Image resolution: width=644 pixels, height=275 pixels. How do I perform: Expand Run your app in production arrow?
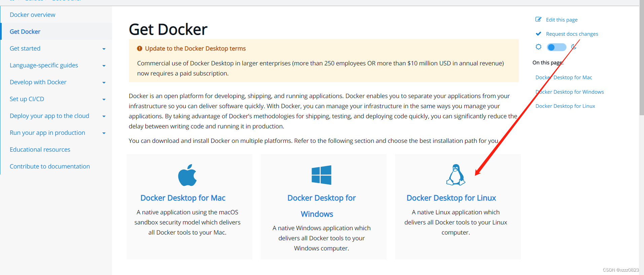104,133
